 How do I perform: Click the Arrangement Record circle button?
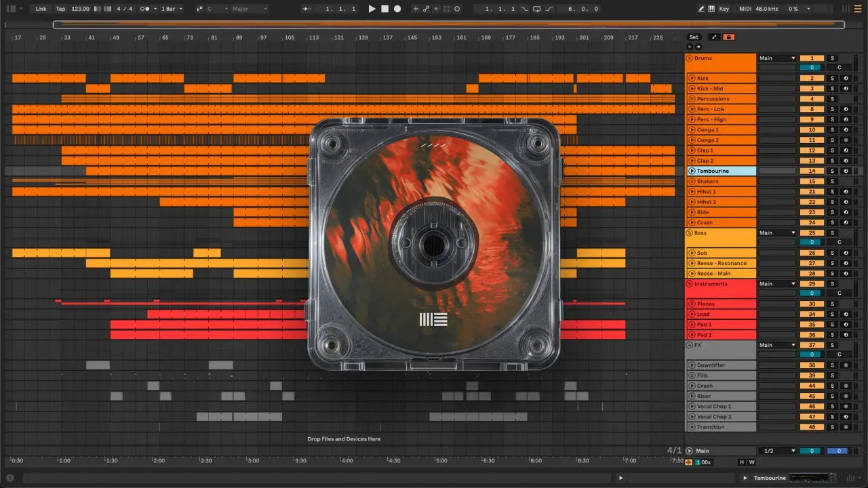click(x=397, y=9)
